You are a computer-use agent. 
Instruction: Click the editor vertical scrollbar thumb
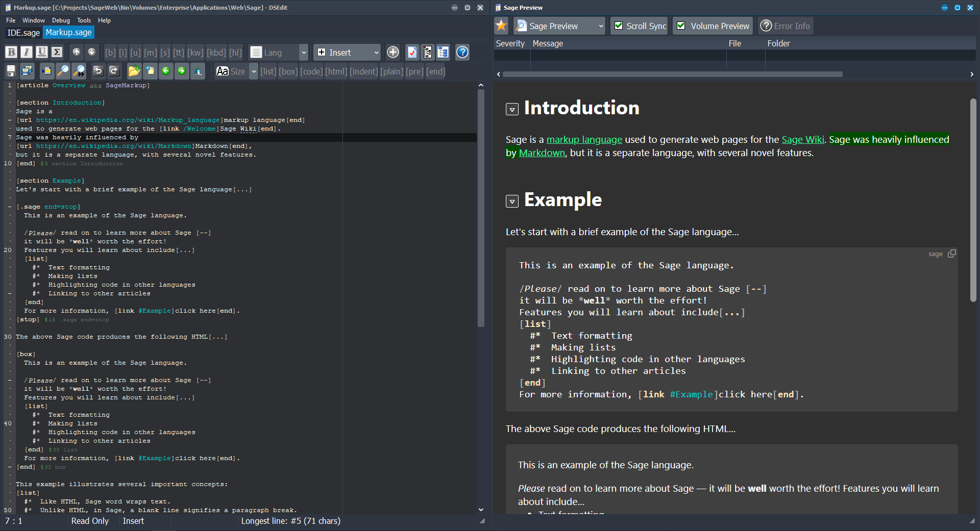click(481, 208)
